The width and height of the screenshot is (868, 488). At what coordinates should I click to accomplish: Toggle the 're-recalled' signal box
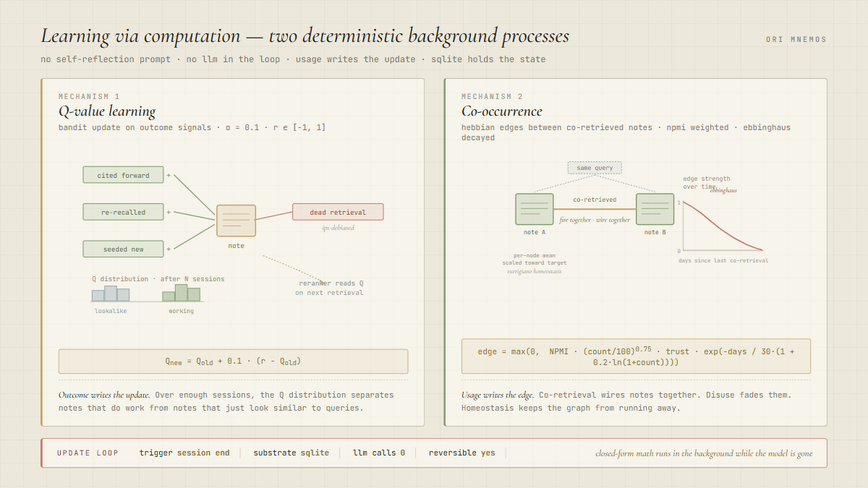(123, 212)
